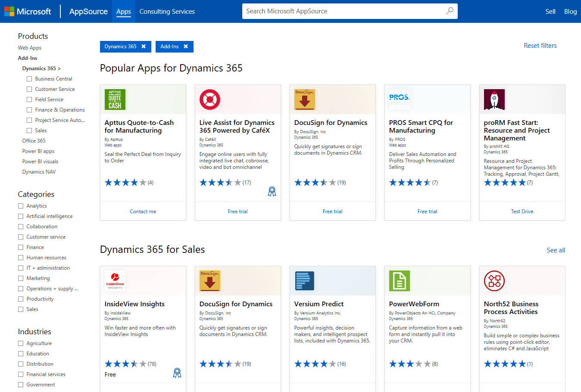
Task: Click the Microsoft logo
Action: click(x=28, y=11)
